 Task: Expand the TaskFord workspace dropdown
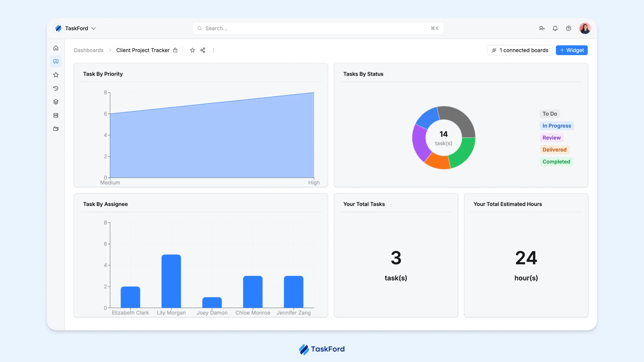(93, 28)
